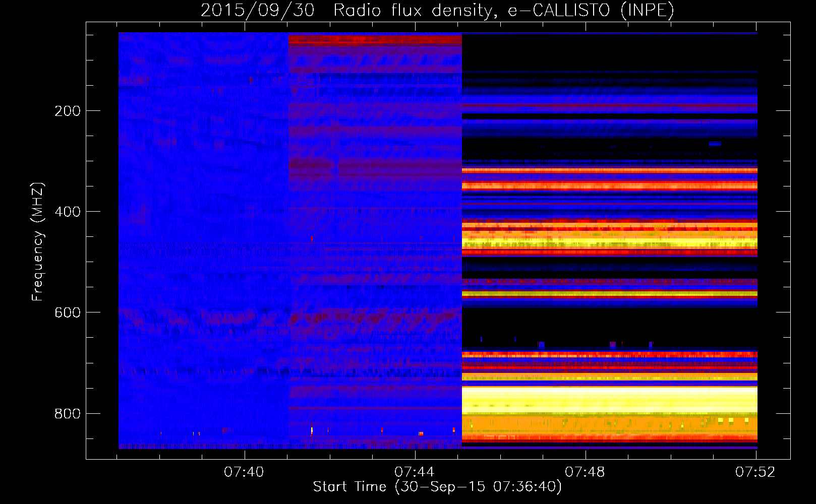This screenshot has width=816, height=504.
Task: Click the 200 frequency tick label
Action: (x=68, y=111)
